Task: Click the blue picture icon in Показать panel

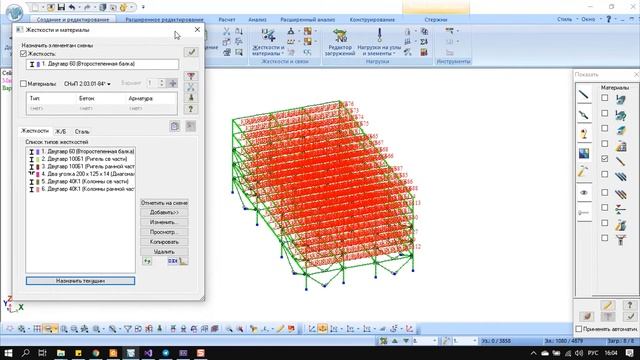Action: [584, 153]
